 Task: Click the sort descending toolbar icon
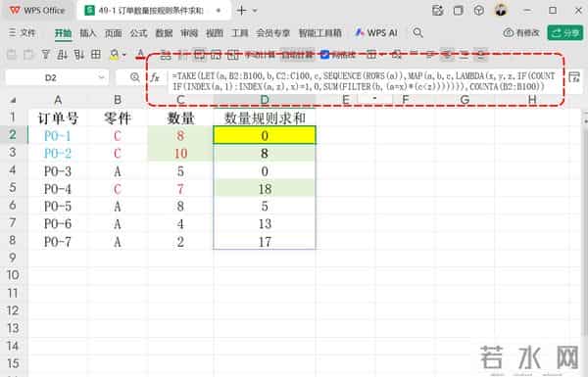(x=78, y=55)
